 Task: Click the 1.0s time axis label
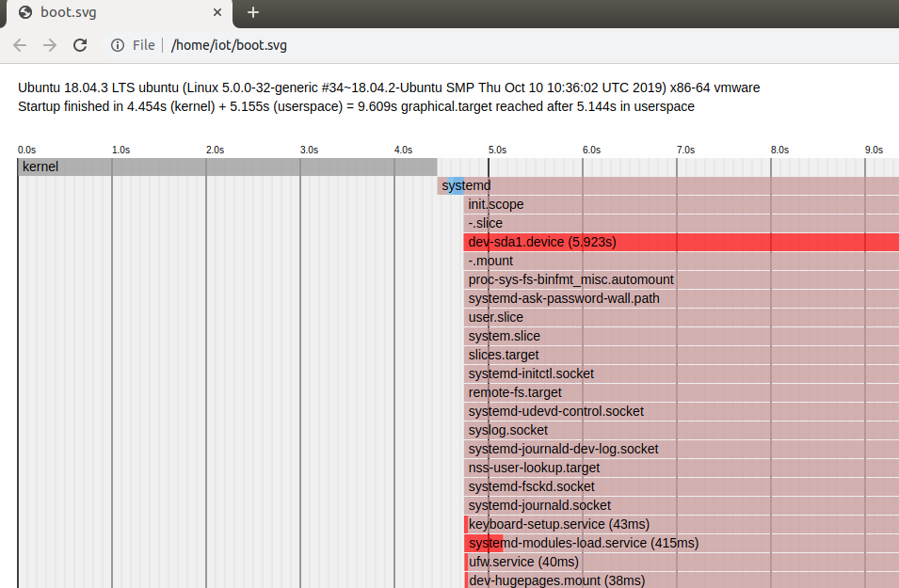point(121,151)
